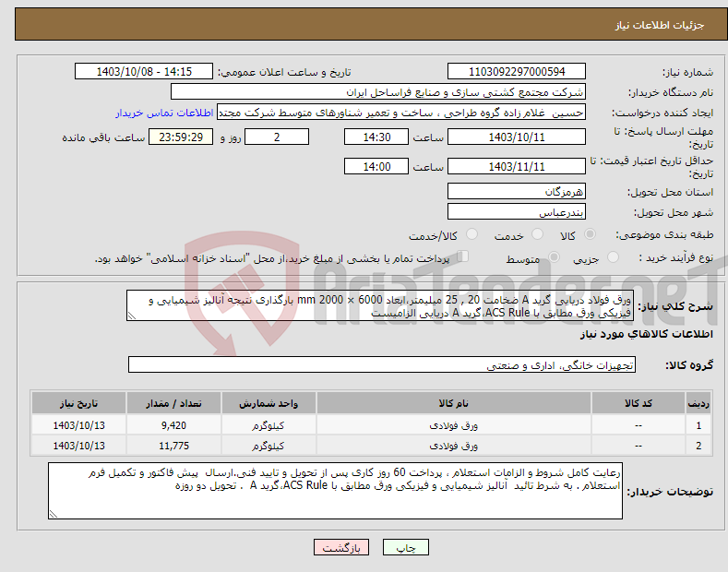The height and width of the screenshot is (572, 728).
Task: Open buyer contact info link اطلاعات تماس خریدار
Action: pyautogui.click(x=164, y=113)
